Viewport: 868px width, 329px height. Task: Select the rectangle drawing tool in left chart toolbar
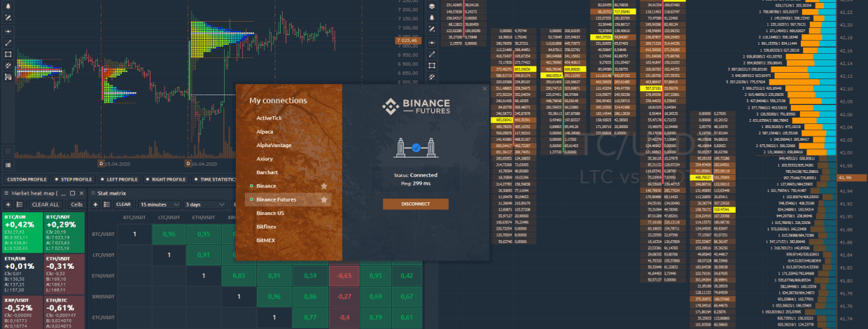coord(8,54)
